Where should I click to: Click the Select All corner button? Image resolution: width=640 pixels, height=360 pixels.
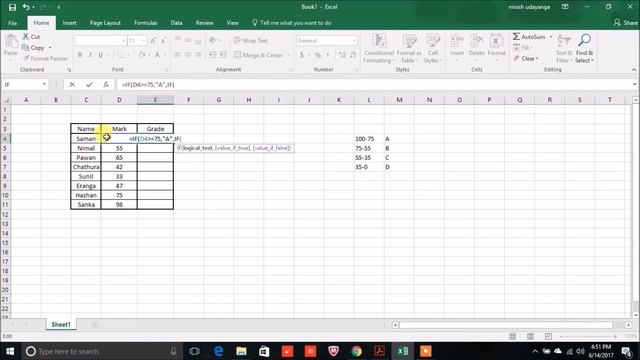(6, 100)
